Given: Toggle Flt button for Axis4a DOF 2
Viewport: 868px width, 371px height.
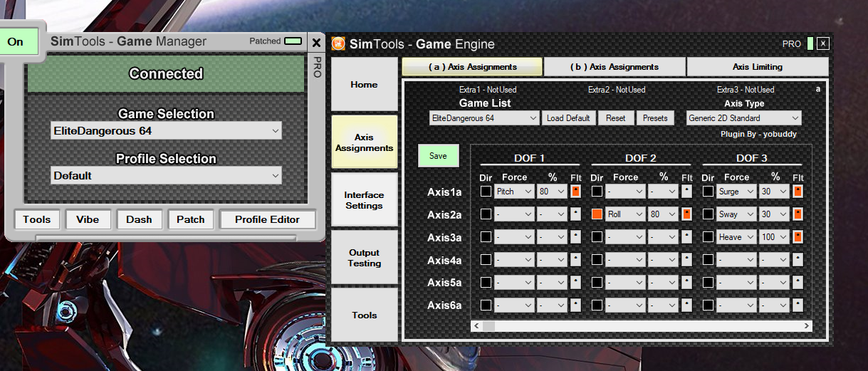Looking at the screenshot, I should (686, 260).
